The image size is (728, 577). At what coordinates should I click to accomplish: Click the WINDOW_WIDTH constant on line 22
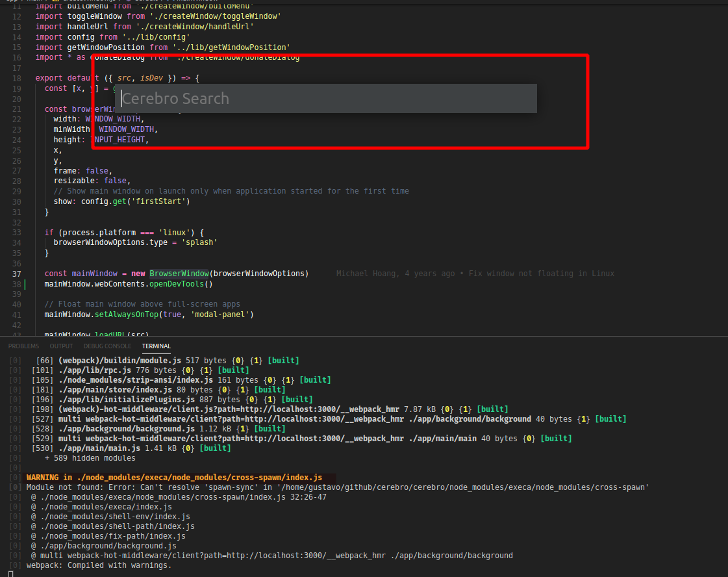(x=114, y=118)
